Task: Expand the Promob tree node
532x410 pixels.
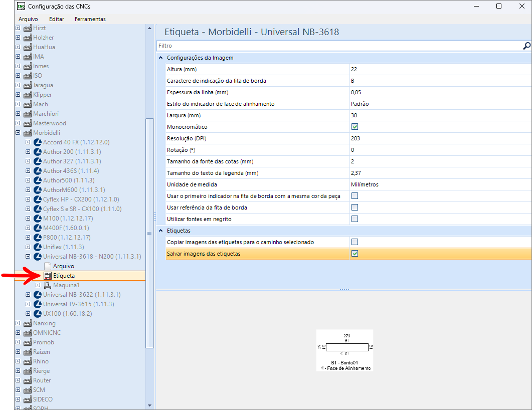Action: coord(18,342)
